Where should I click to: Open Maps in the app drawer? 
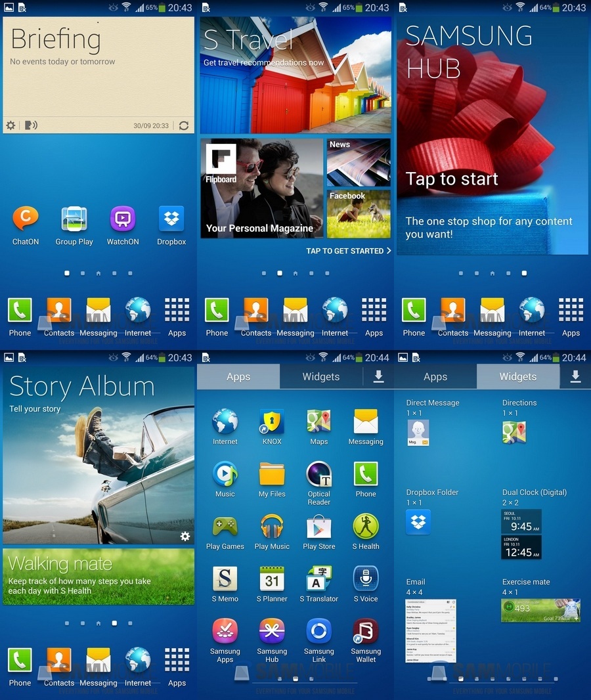pyautogui.click(x=318, y=422)
